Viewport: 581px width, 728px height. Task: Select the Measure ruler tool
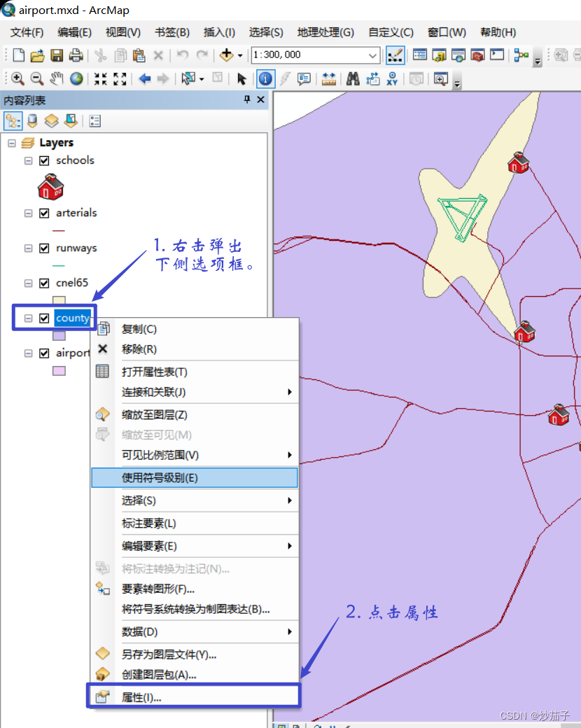click(328, 78)
